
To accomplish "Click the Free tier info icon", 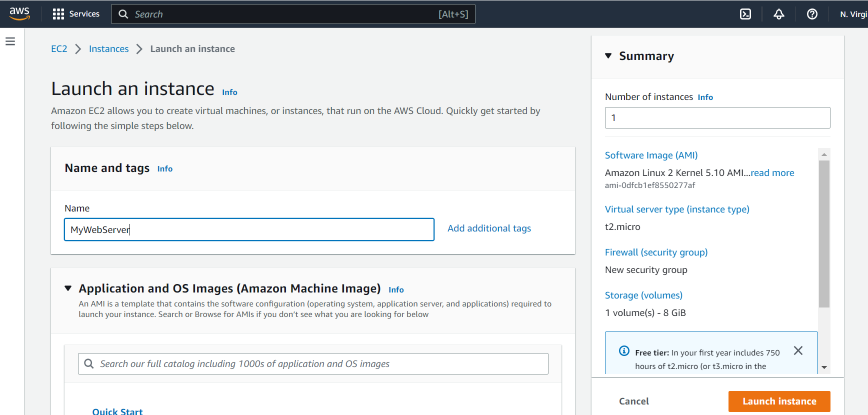I will click(x=624, y=351).
